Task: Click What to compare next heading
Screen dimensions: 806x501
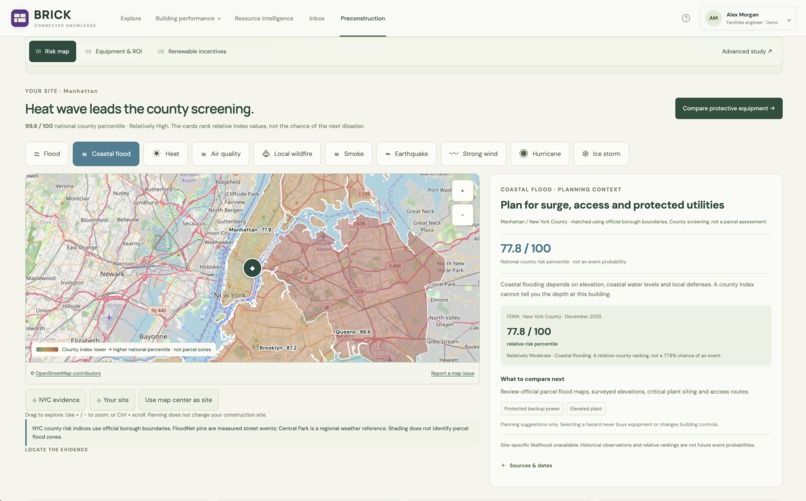Action: point(532,379)
